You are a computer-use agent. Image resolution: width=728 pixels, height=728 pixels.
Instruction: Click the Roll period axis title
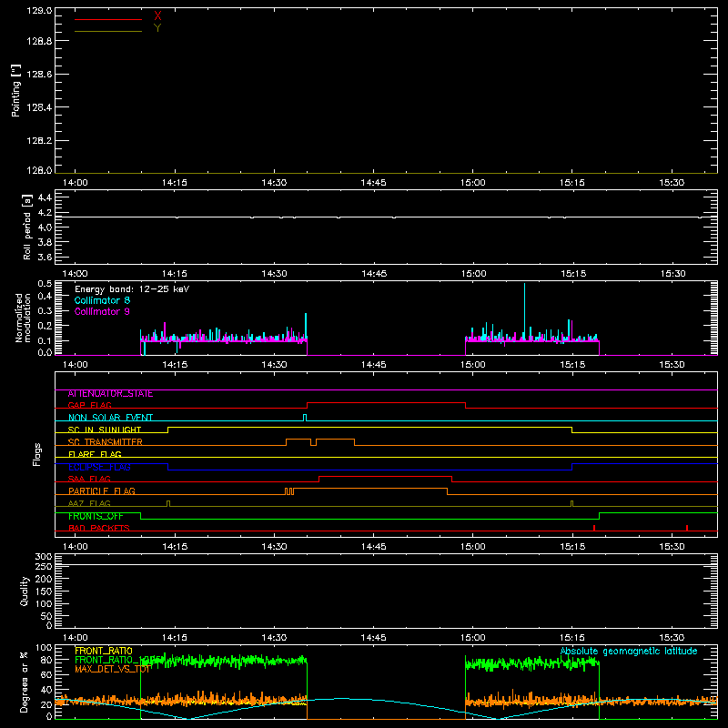coord(27,227)
